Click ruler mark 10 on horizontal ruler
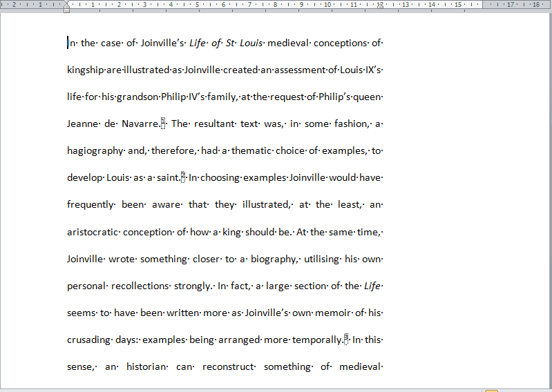 coord(327,5)
